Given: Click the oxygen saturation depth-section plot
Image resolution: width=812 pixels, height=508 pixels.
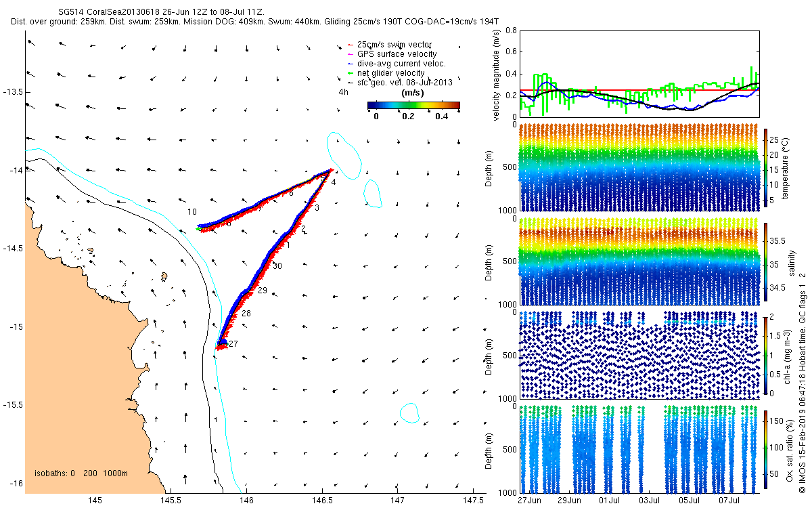Looking at the screenshot, I should (x=639, y=448).
